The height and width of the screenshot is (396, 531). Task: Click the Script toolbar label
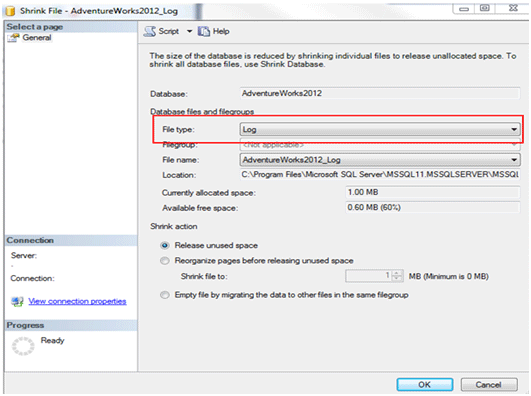tap(169, 32)
